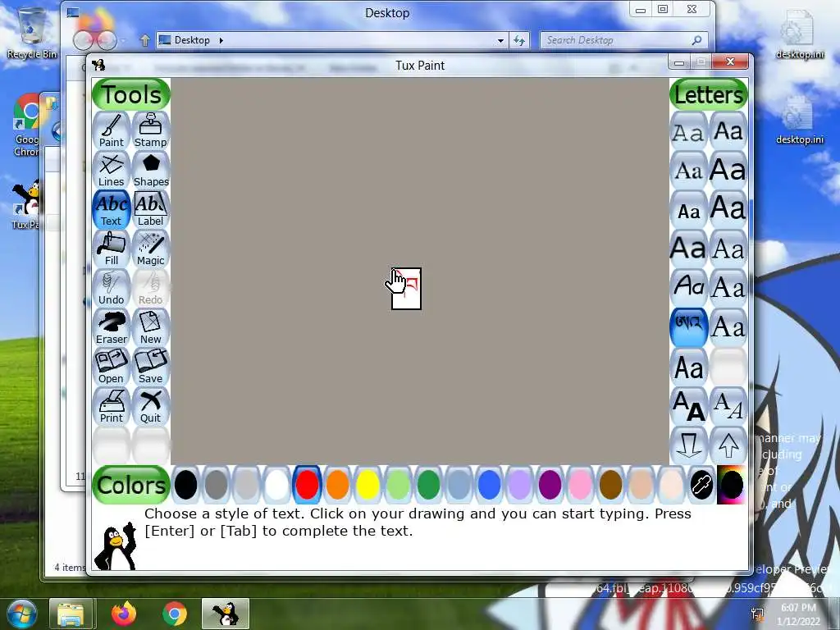Save the current drawing

coord(151,367)
